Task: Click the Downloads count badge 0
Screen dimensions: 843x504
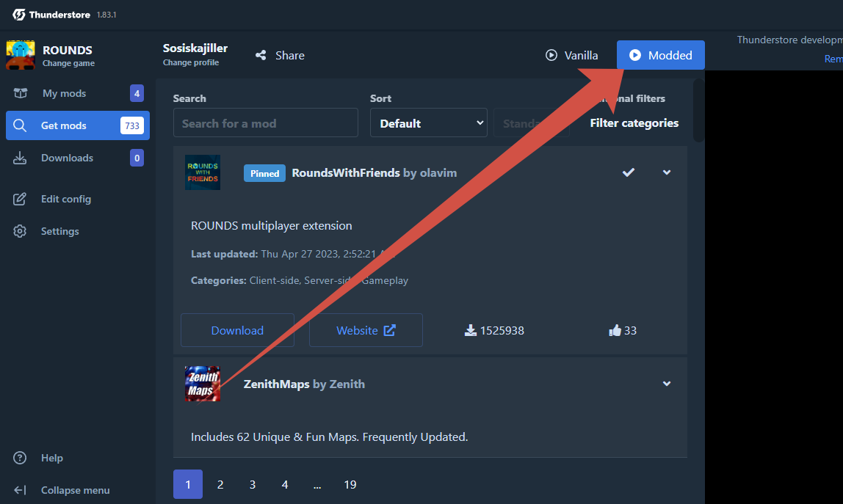Action: pos(137,158)
